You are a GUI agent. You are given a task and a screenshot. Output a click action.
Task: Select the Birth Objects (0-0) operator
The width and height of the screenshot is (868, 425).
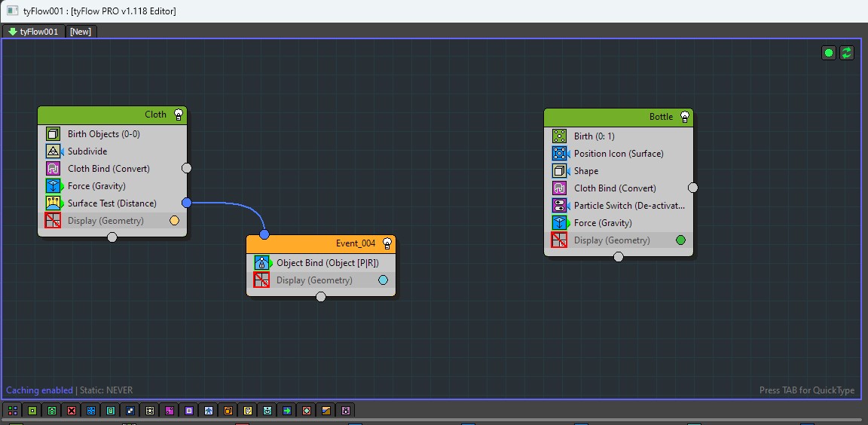[103, 134]
